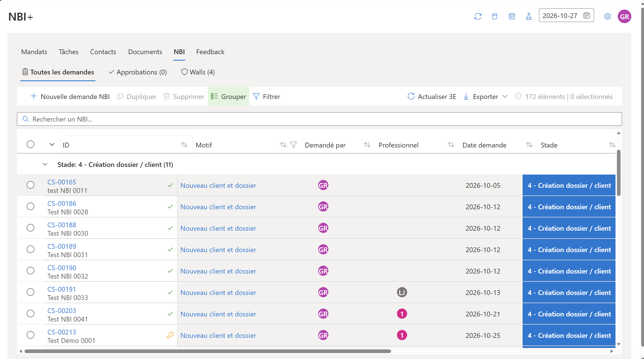Screen dimensions: 644x359
Task: Switch to the Tâches tab
Action: click(69, 52)
